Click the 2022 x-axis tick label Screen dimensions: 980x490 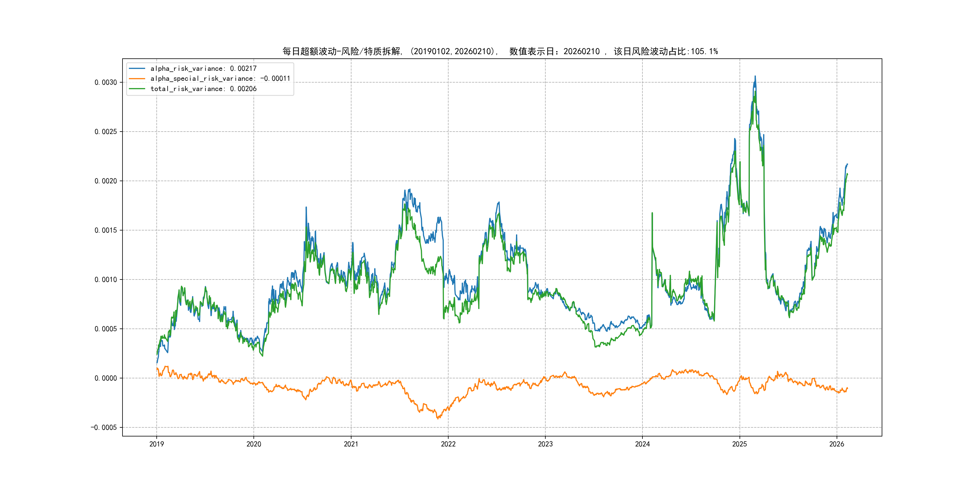(448, 444)
